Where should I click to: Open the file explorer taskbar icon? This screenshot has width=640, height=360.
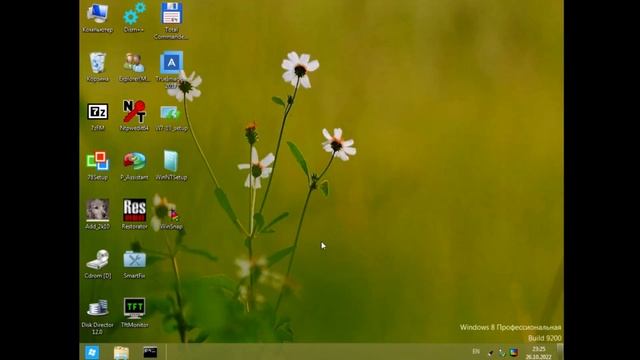tap(121, 352)
